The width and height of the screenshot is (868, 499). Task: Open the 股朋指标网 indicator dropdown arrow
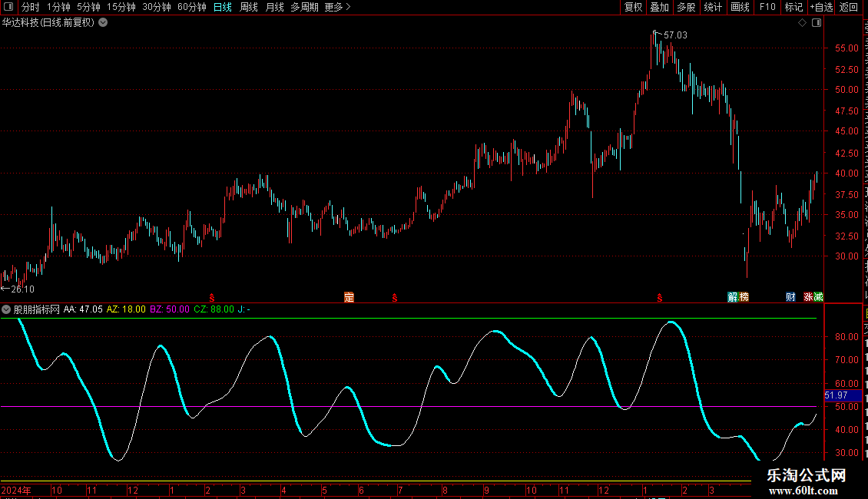pyautogui.click(x=6, y=309)
